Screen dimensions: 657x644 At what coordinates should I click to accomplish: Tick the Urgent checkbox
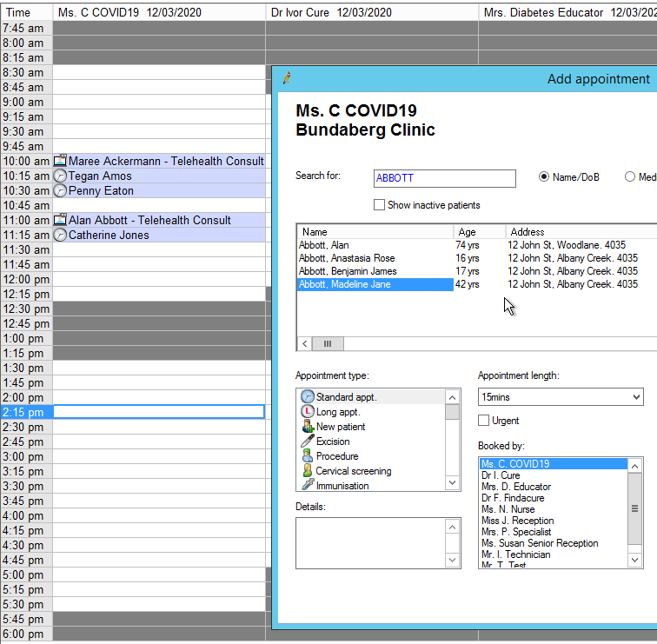pyautogui.click(x=484, y=421)
